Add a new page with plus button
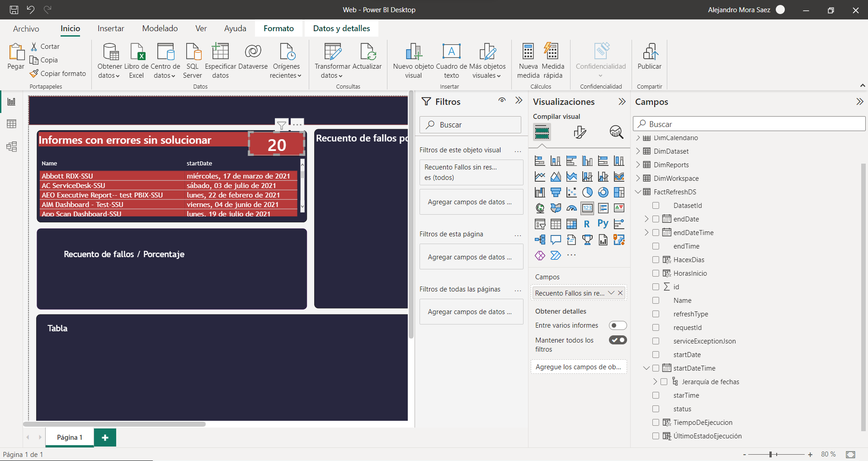868x461 pixels. click(105, 437)
